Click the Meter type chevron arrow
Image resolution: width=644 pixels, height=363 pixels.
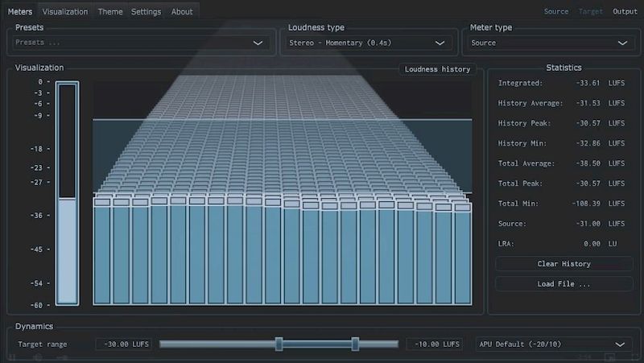click(x=622, y=43)
